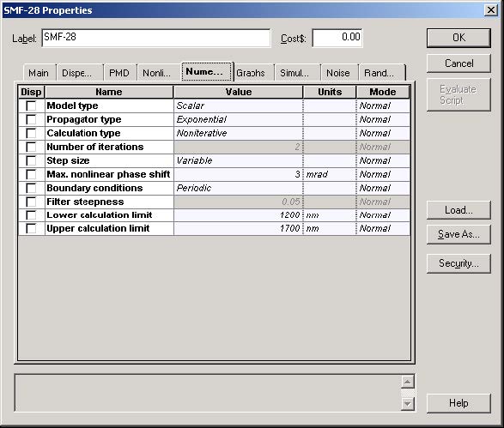Click the Mode column header
Image resolution: width=504 pixels, height=428 pixels.
tap(383, 92)
